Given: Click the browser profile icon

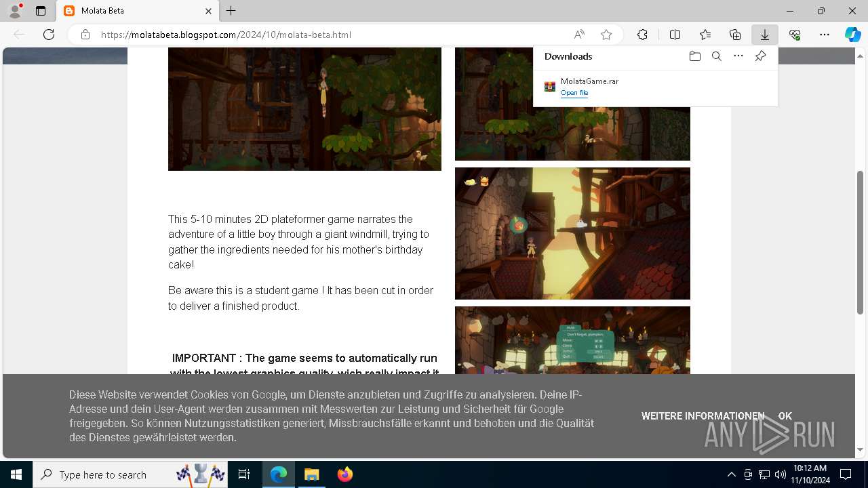Looking at the screenshot, I should (15, 11).
